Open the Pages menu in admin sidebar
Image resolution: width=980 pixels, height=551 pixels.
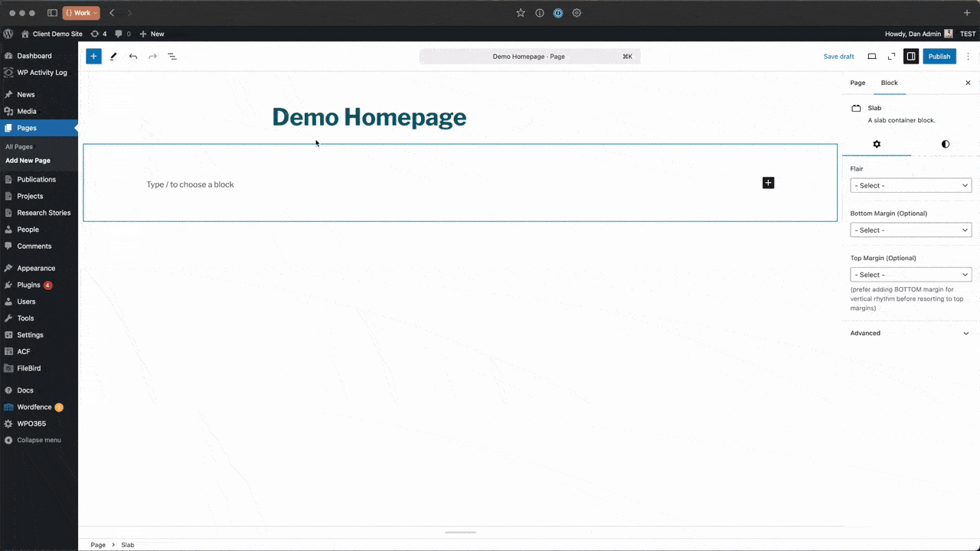[x=27, y=128]
